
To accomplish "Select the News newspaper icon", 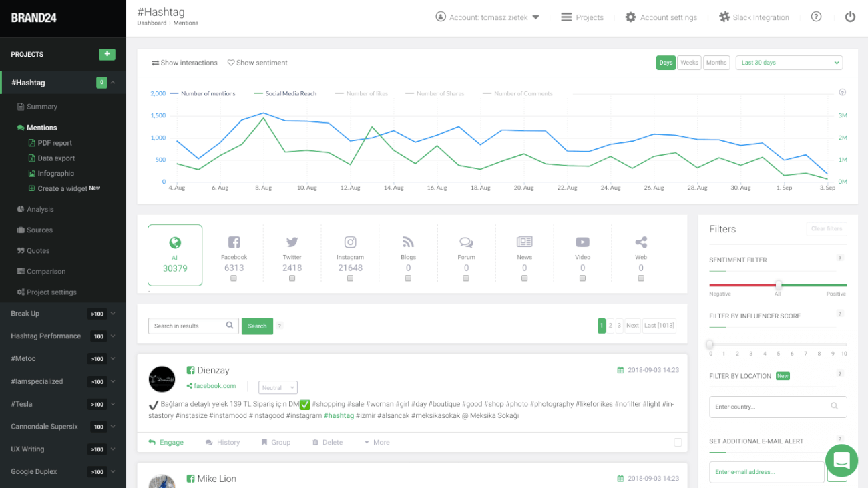I will click(x=524, y=242).
